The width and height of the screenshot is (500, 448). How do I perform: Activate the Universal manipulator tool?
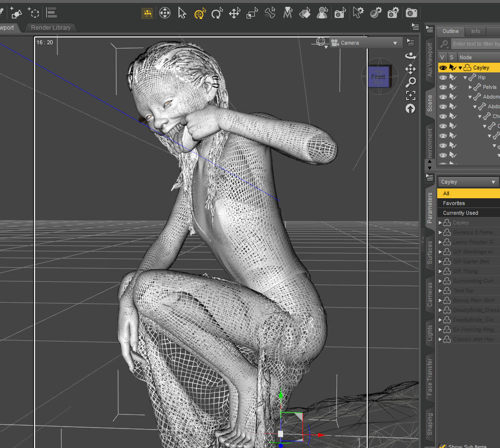point(200,14)
